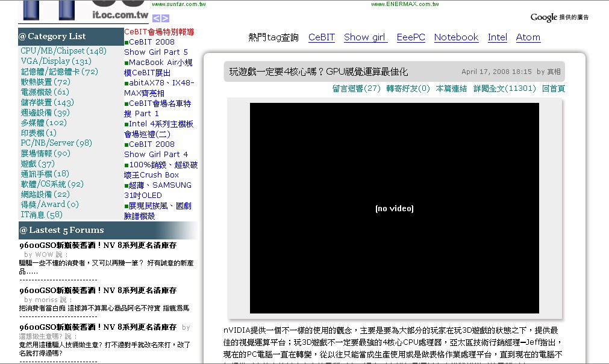Click the Google ads label

[x=559, y=17]
